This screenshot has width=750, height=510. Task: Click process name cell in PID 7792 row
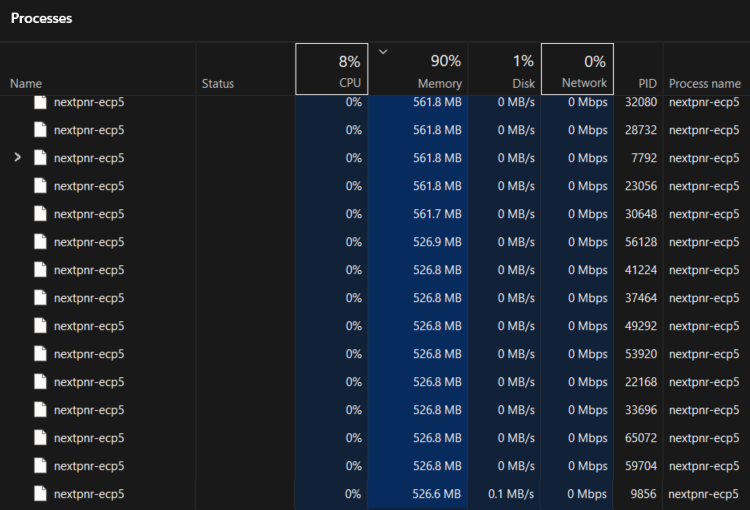point(704,157)
